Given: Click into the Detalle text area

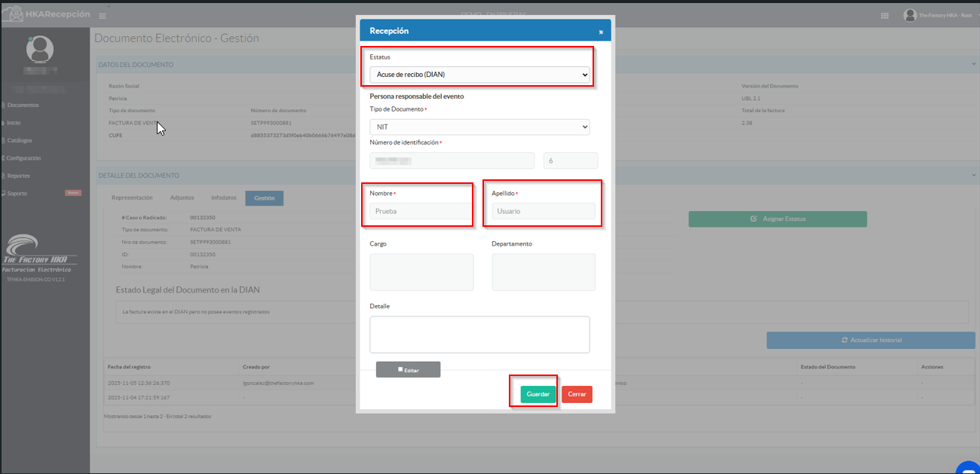Looking at the screenshot, I should [x=479, y=334].
